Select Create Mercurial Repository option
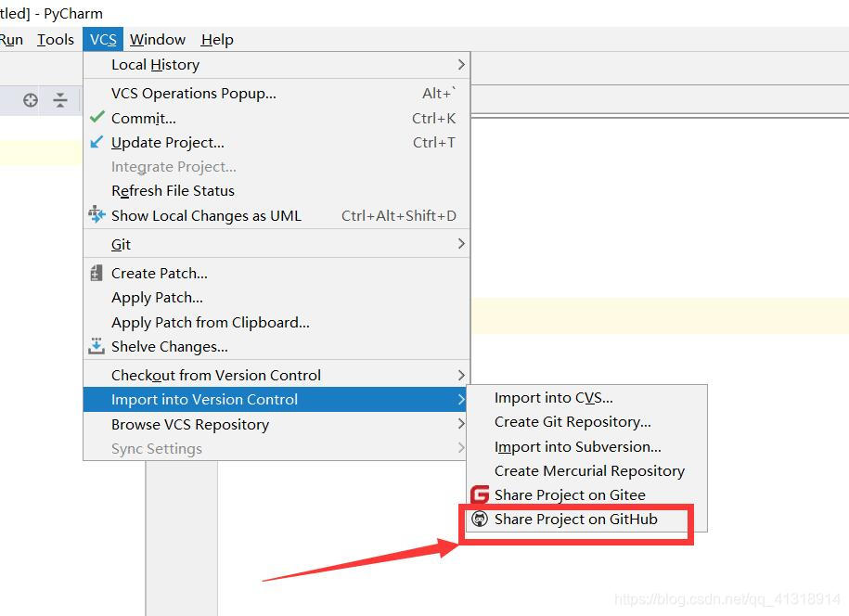This screenshot has width=849, height=616. pos(587,471)
